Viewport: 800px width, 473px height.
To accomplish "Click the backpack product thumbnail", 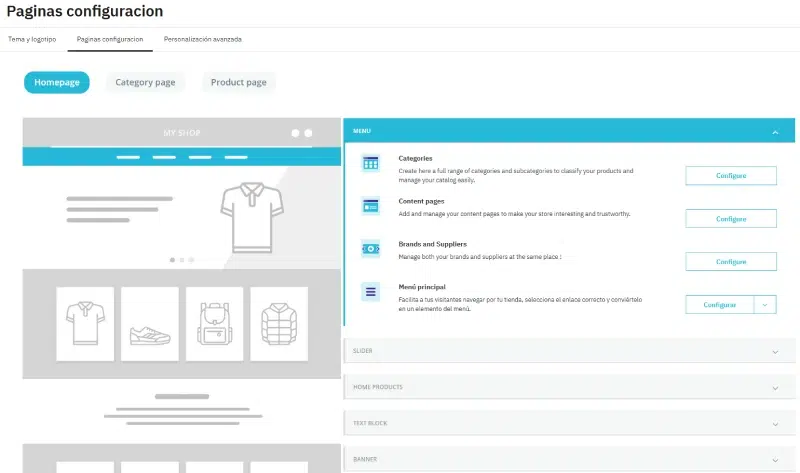I will point(214,324).
